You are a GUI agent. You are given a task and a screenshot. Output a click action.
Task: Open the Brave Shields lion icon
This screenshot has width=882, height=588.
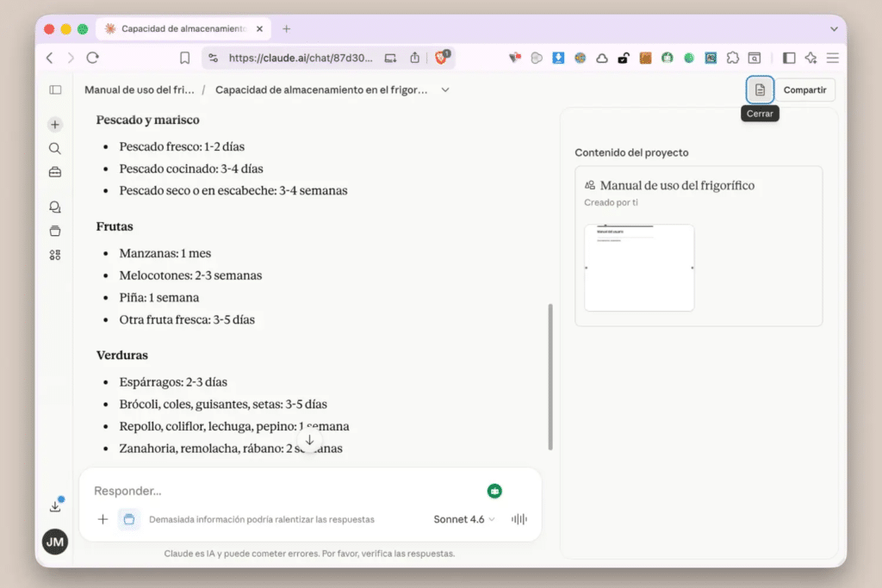coord(441,58)
